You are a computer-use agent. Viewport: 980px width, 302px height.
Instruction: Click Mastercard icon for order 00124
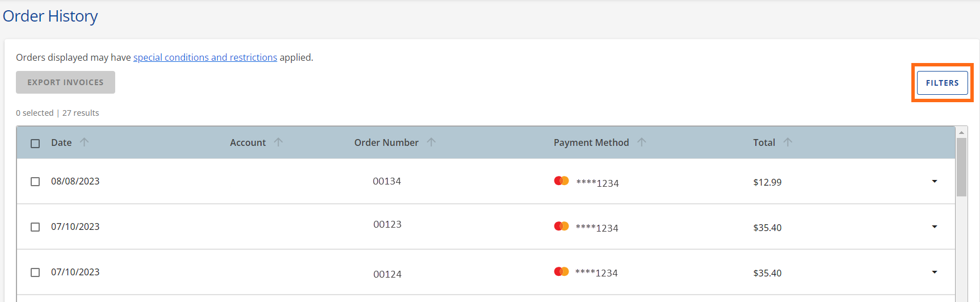click(561, 272)
